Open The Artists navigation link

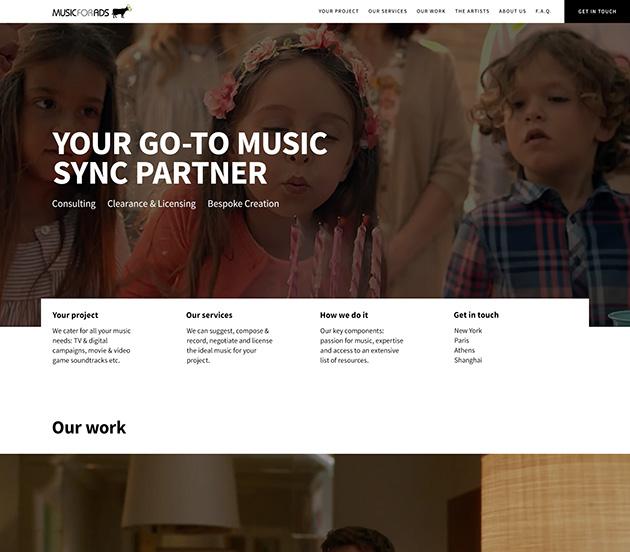472,11
